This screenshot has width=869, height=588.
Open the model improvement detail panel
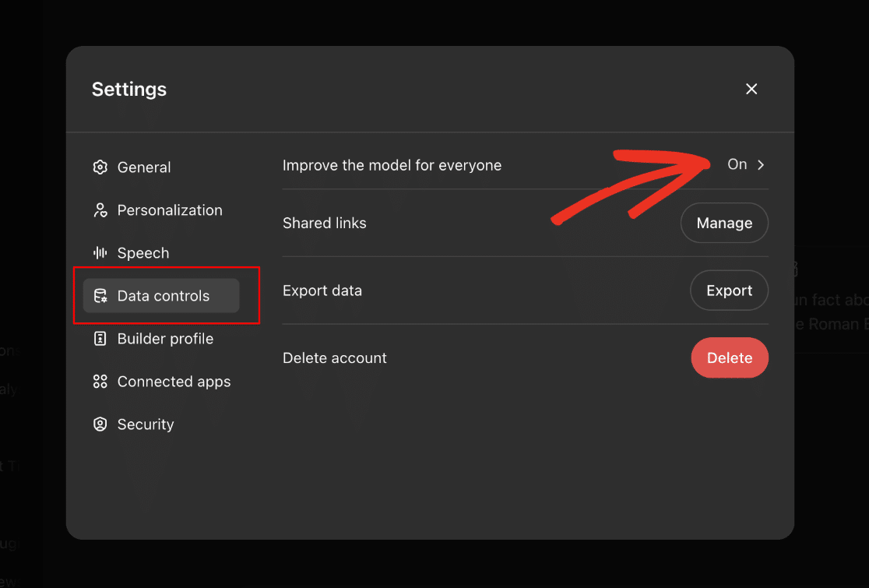(745, 164)
